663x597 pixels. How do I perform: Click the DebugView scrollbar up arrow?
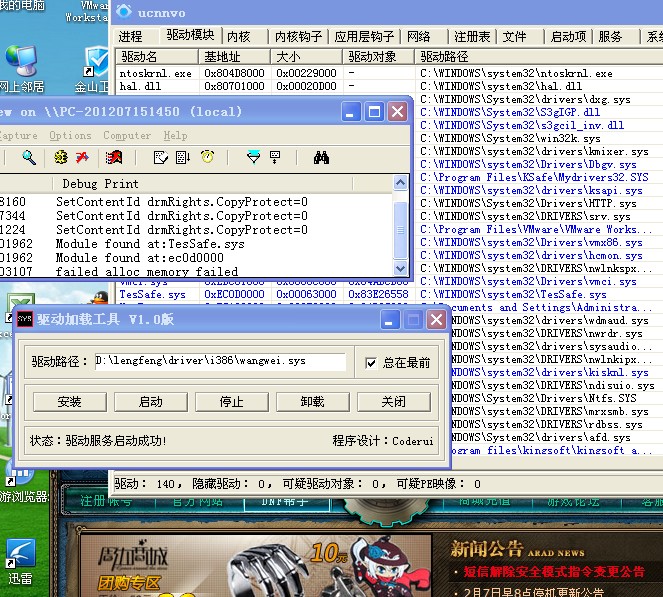point(400,183)
